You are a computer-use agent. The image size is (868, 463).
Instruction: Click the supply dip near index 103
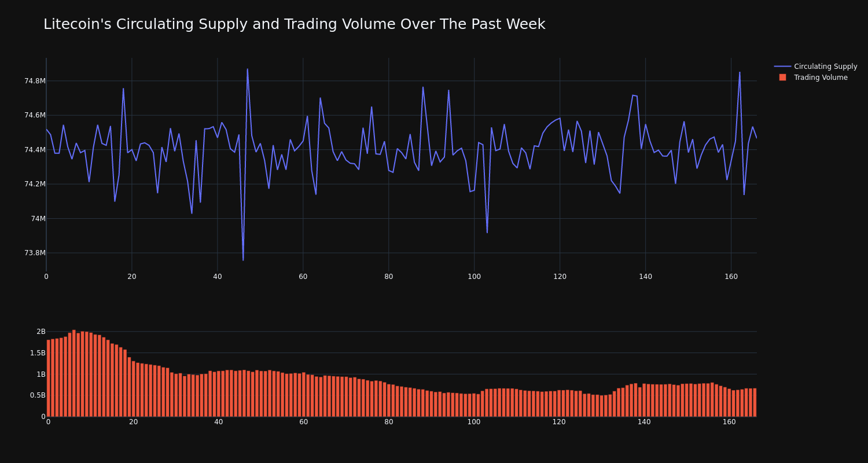point(487,233)
